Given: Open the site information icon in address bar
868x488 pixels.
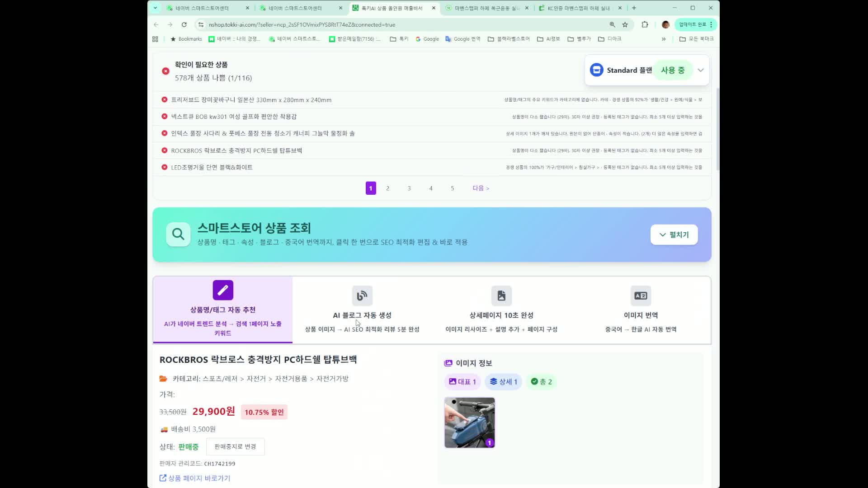Looking at the screenshot, I should pos(201,24).
